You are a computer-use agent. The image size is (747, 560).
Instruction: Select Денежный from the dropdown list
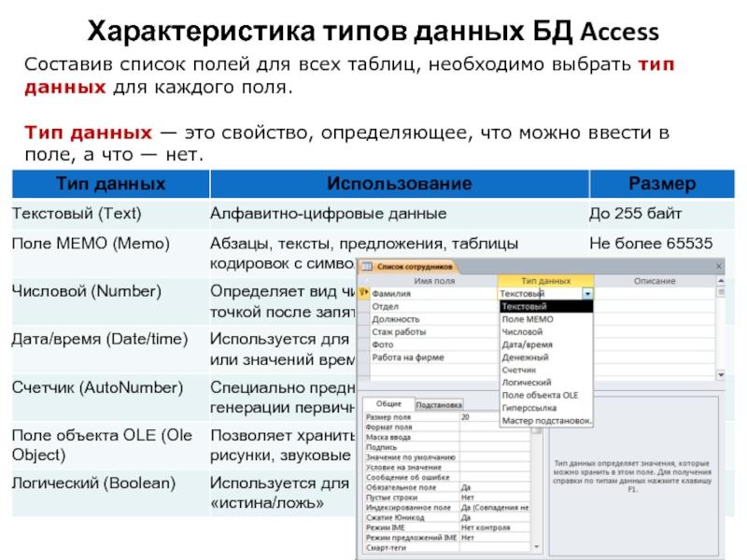coord(525,357)
